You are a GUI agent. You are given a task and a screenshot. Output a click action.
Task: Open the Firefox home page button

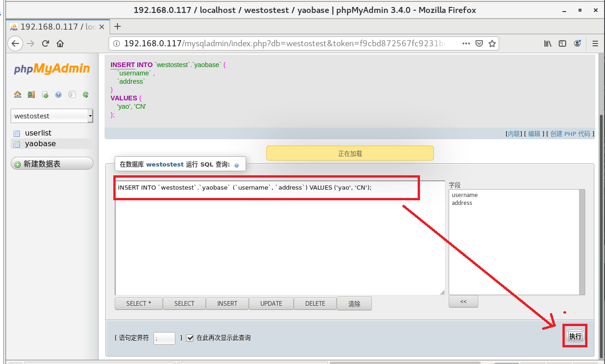60,43
